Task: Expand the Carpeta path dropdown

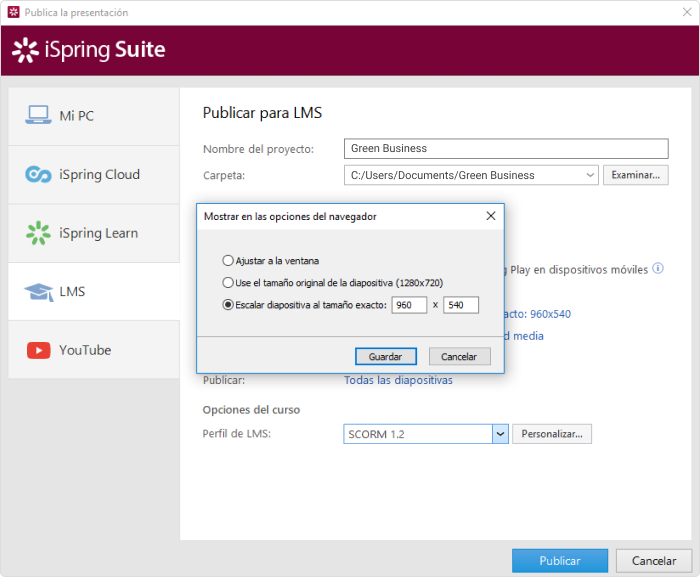Action: (x=590, y=175)
